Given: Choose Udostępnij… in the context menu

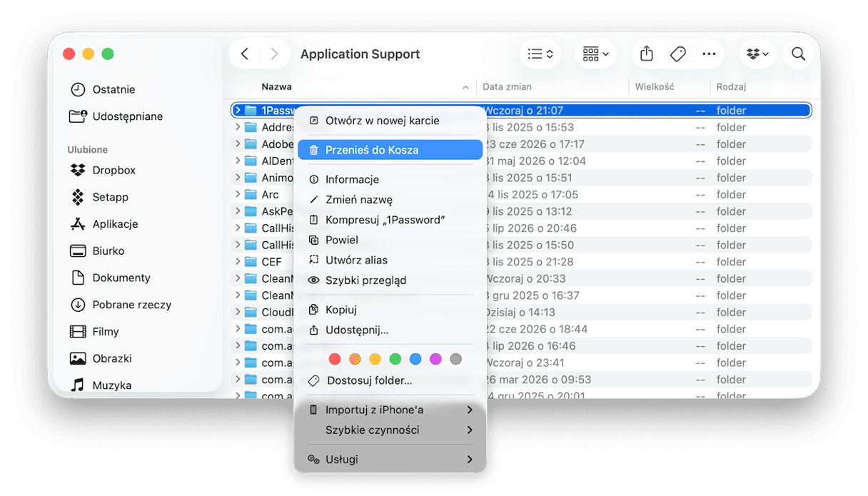Looking at the screenshot, I should coord(390,330).
